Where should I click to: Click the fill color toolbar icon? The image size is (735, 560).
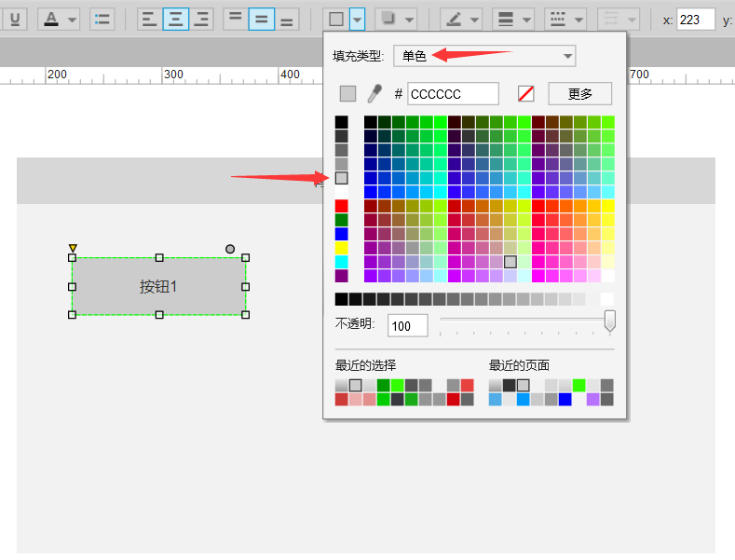[x=336, y=20]
